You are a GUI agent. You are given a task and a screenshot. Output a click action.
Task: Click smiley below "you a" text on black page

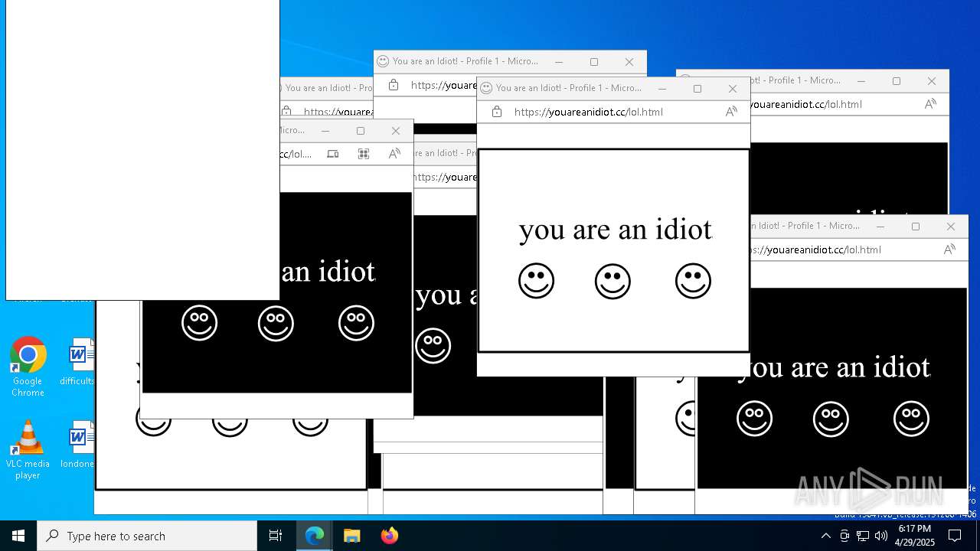coord(433,346)
